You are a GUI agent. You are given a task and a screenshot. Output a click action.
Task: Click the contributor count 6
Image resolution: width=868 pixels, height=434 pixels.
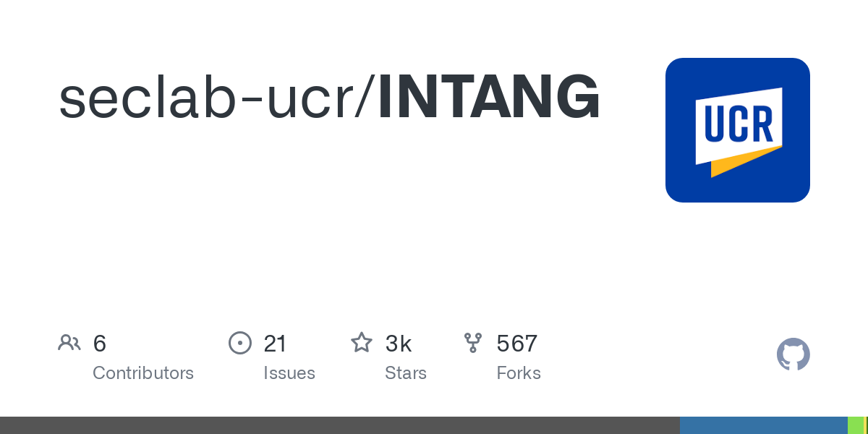coord(100,344)
